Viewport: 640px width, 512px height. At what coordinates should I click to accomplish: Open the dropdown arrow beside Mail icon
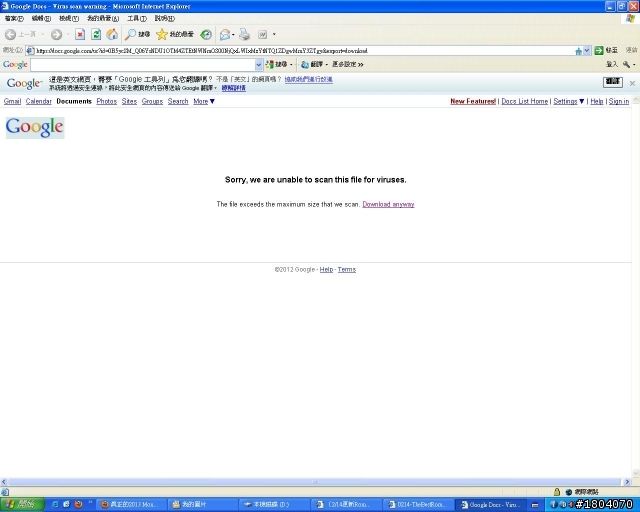(233, 35)
